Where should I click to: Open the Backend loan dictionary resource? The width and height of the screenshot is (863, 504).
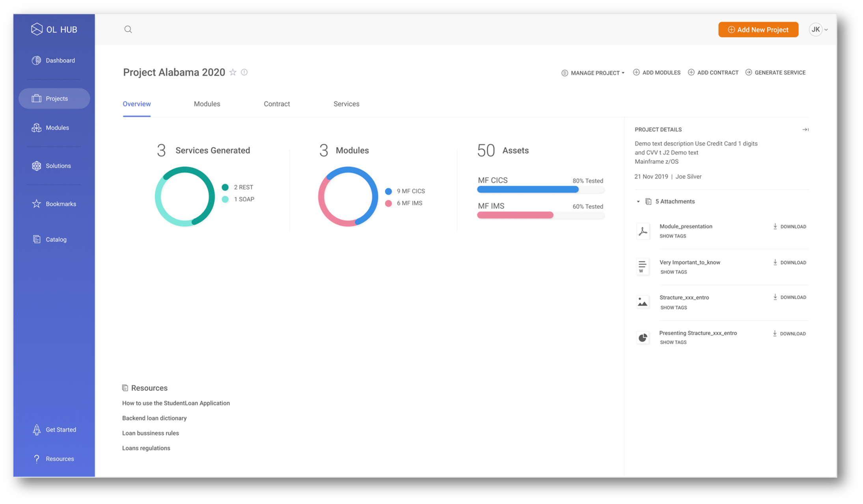[x=154, y=418]
